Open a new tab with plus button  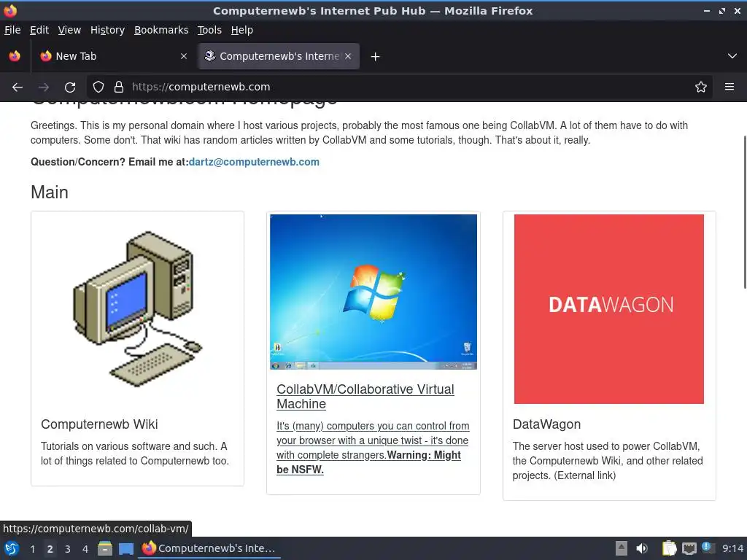point(376,57)
